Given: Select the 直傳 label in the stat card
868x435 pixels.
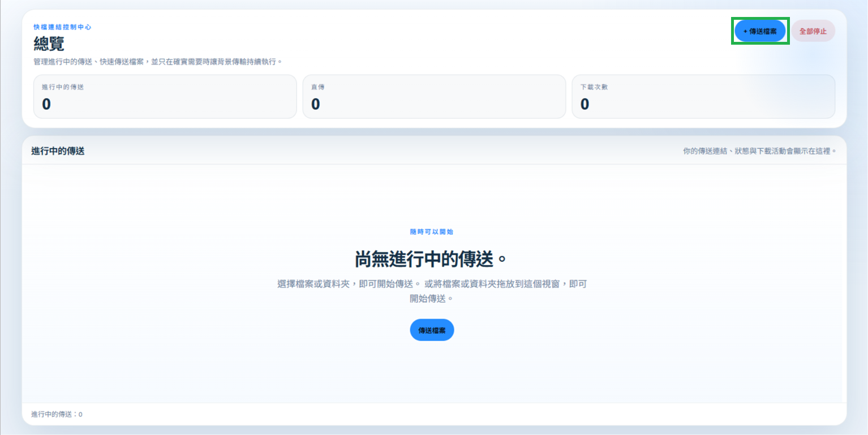Looking at the screenshot, I should click(317, 87).
